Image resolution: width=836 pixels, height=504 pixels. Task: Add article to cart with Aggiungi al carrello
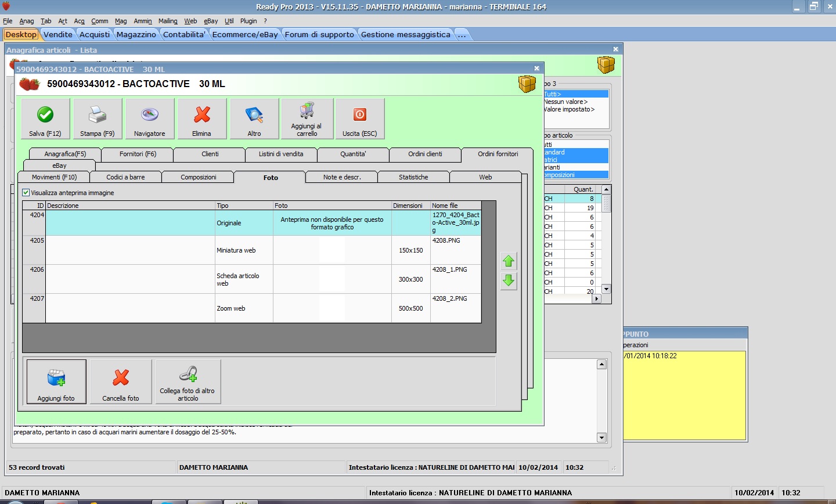click(x=307, y=118)
